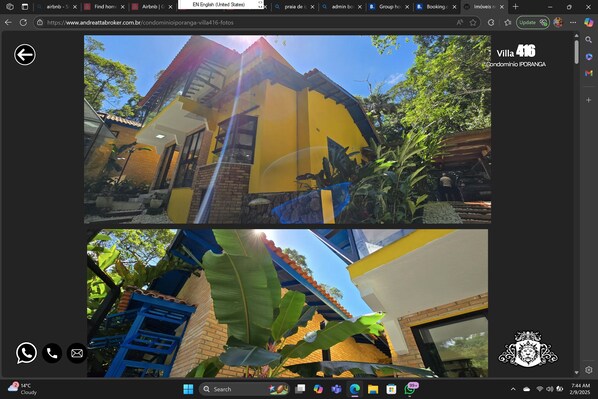This screenshot has width=598, height=399.
Task: Open the banana leaf house photo
Action: (288, 303)
